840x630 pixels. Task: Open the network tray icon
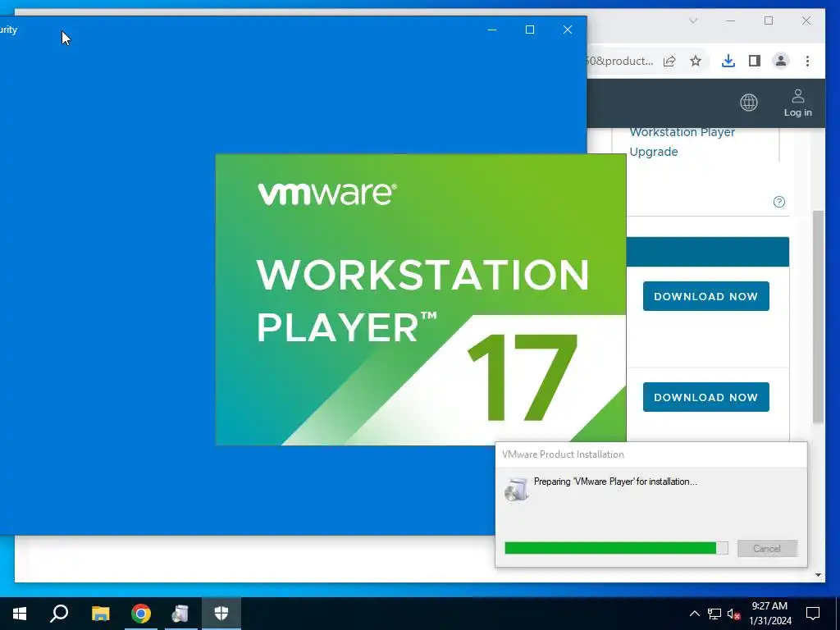coord(714,614)
